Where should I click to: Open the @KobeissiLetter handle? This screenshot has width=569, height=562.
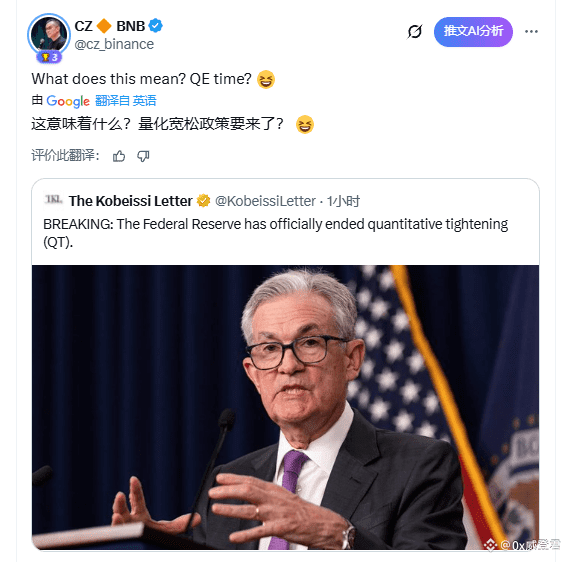click(265, 201)
